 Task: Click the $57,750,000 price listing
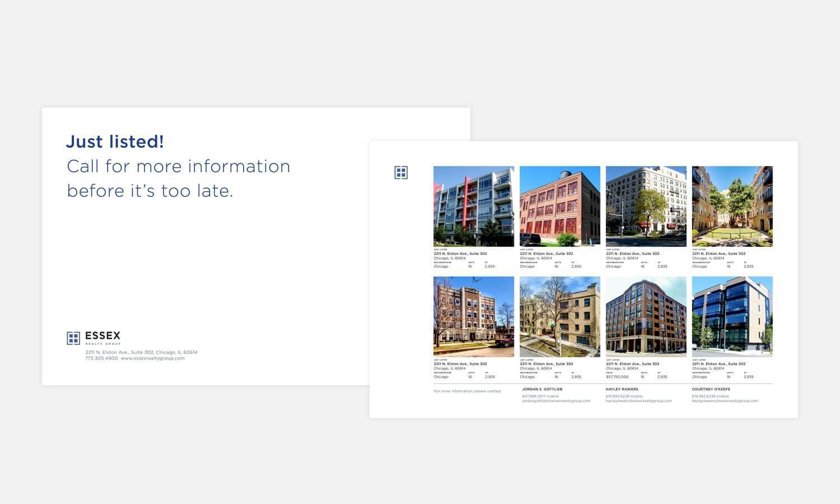click(x=617, y=376)
